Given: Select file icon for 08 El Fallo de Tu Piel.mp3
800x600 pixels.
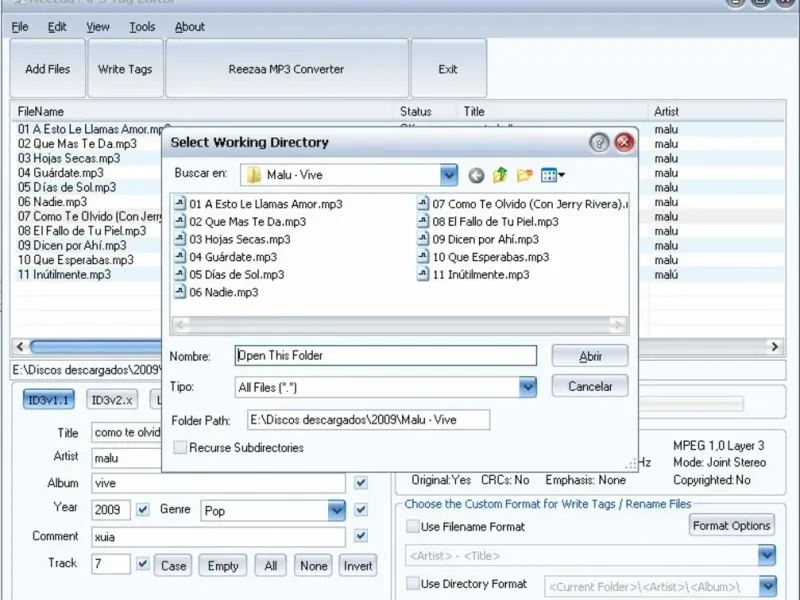Looking at the screenshot, I should point(423,221).
